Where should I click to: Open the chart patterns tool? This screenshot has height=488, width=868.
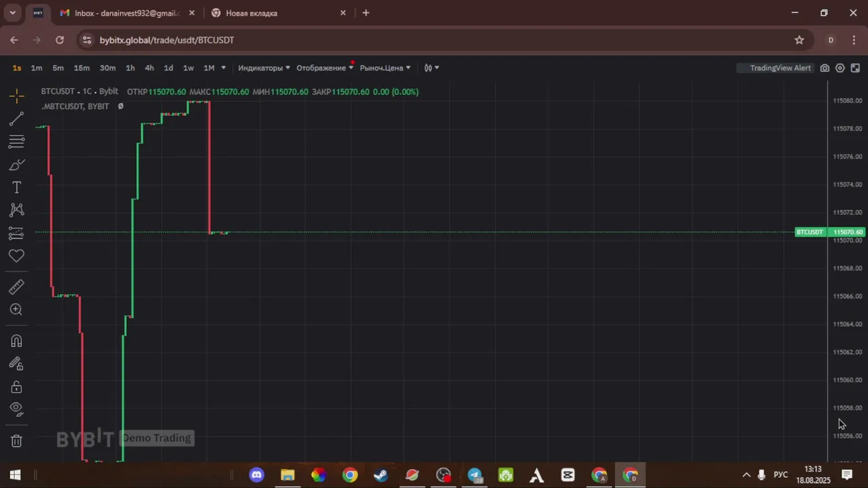pyautogui.click(x=17, y=210)
